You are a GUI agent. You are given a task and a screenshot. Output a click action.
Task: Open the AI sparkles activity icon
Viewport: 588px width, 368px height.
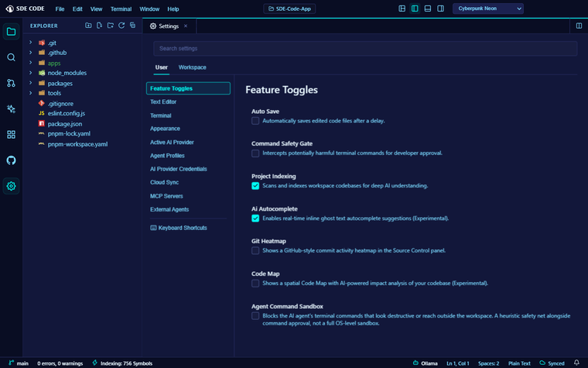(11, 109)
